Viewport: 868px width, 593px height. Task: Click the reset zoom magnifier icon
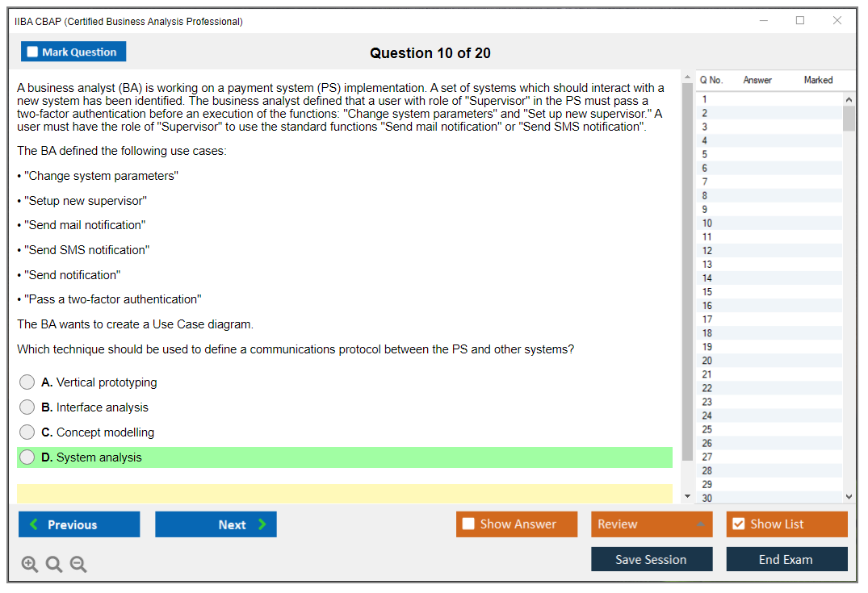tap(54, 565)
